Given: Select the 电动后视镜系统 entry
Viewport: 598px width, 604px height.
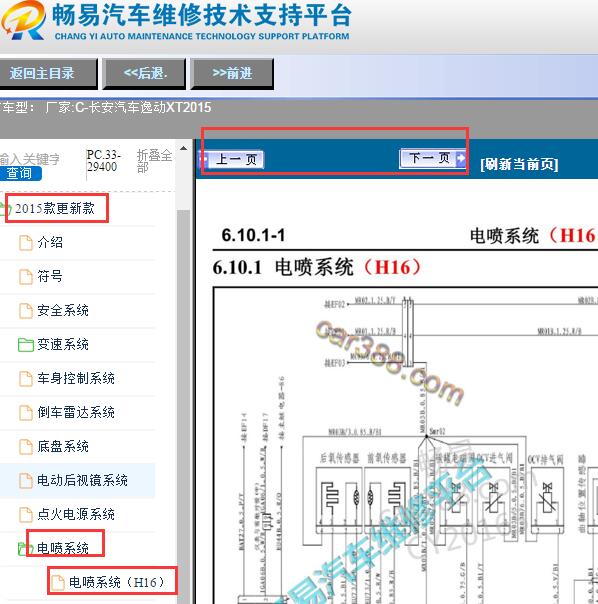Looking at the screenshot, I should tap(82, 480).
